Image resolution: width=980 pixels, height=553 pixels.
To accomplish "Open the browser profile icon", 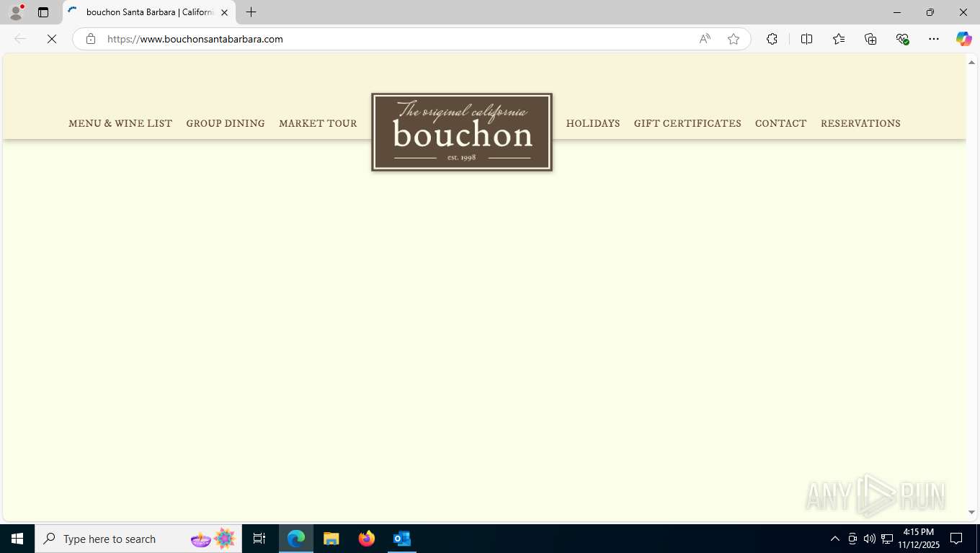I will (16, 12).
